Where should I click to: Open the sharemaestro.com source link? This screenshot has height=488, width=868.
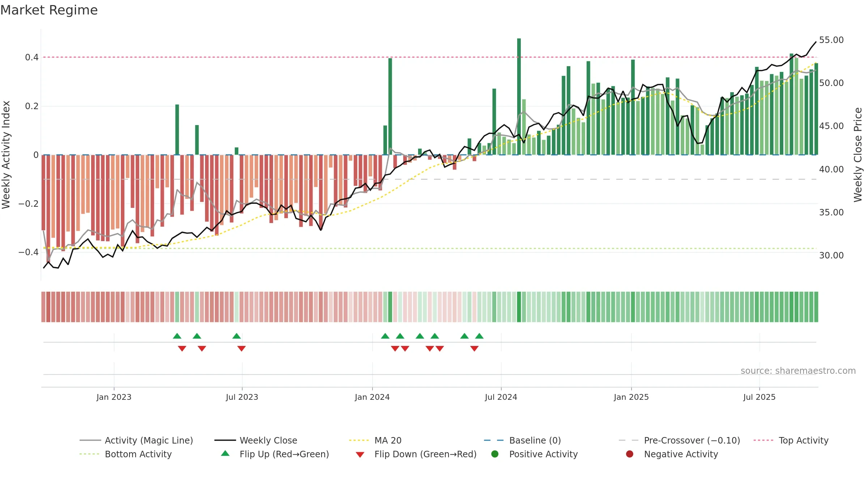click(x=798, y=371)
